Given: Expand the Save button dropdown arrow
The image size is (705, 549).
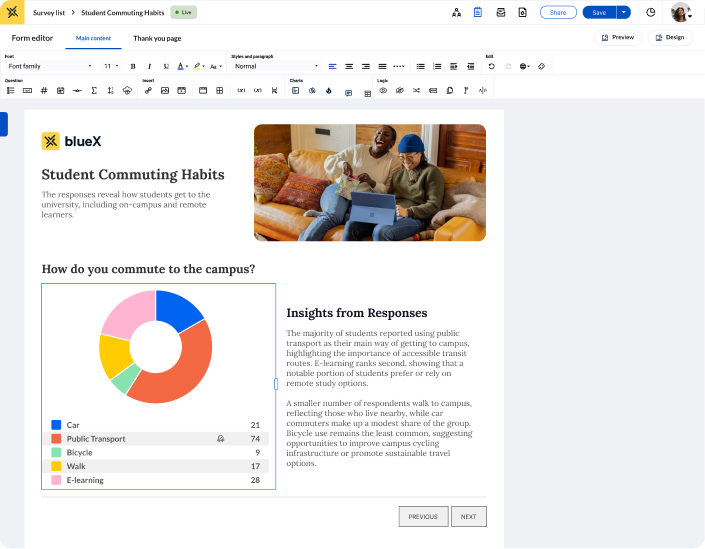Looking at the screenshot, I should [624, 13].
